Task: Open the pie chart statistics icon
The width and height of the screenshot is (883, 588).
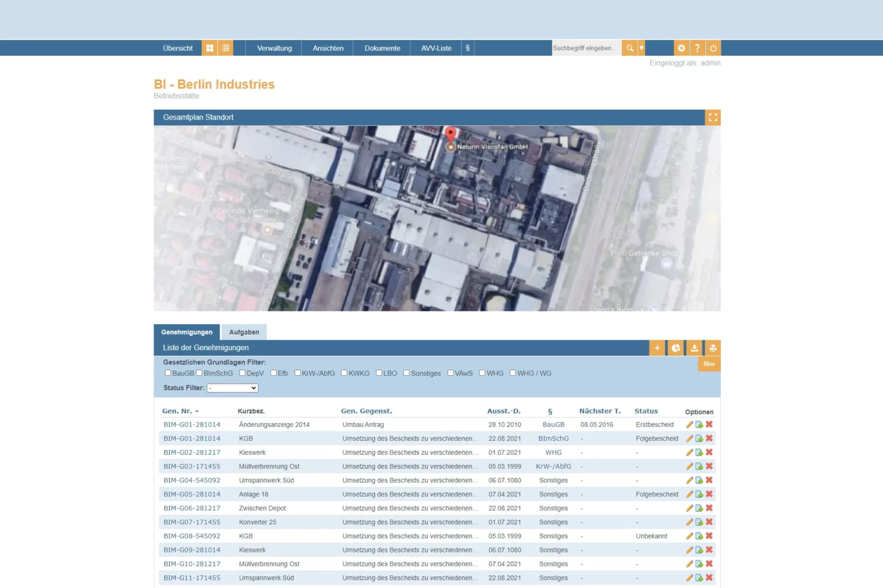Action: click(x=675, y=348)
